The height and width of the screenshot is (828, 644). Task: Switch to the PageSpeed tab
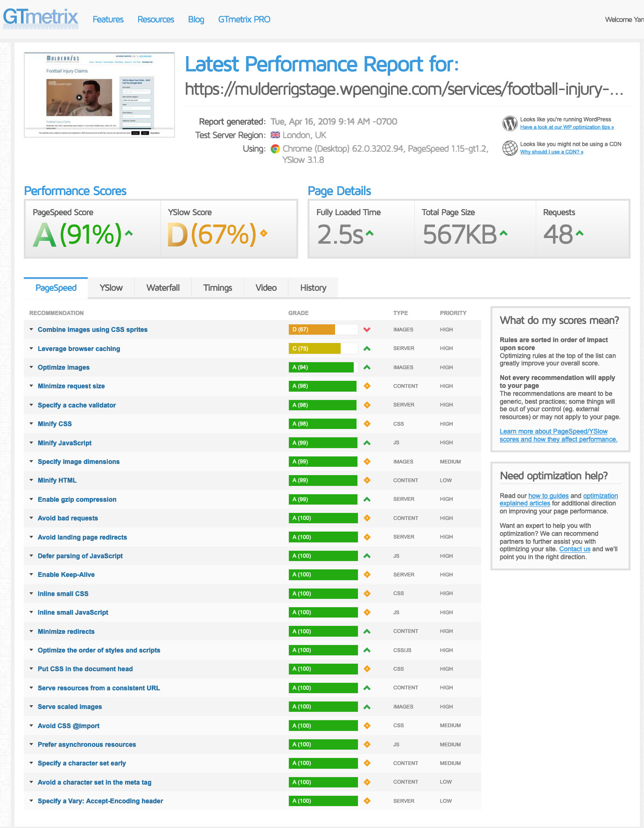click(x=56, y=288)
